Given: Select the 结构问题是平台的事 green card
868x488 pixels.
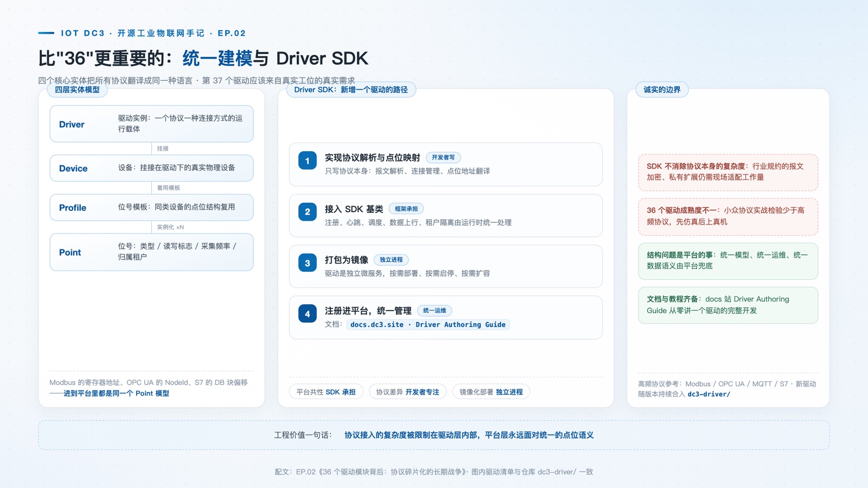Looking at the screenshot, I should [x=728, y=261].
